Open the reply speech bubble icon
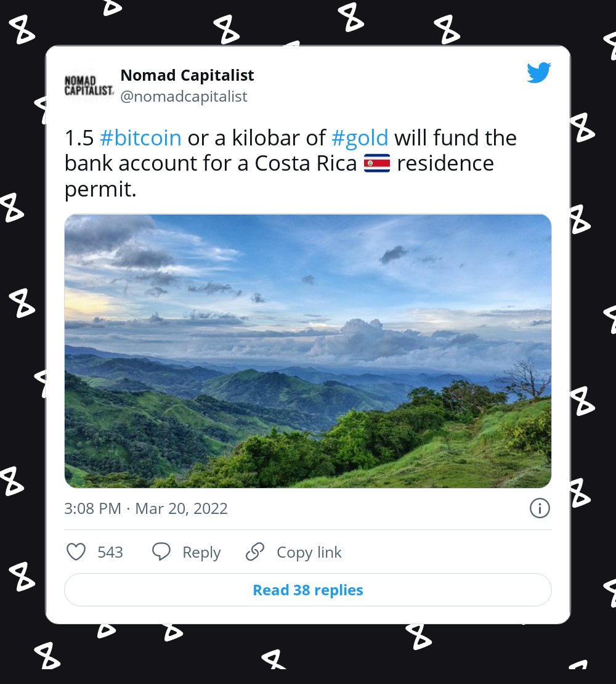The width and height of the screenshot is (616, 684). (x=161, y=552)
